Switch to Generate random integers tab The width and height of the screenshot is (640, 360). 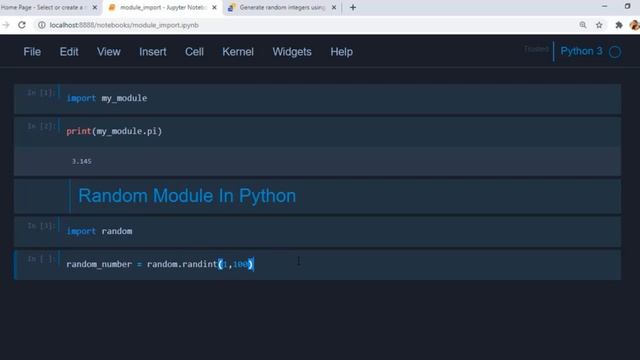point(282,7)
